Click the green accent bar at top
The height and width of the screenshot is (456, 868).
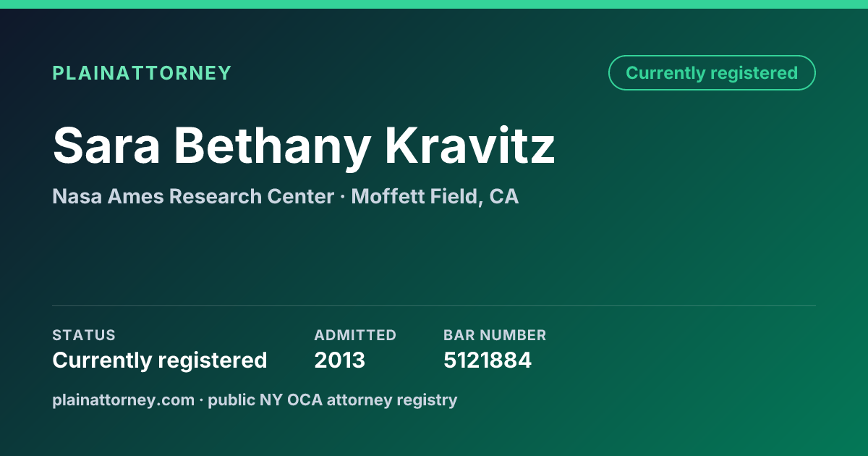point(434,4)
